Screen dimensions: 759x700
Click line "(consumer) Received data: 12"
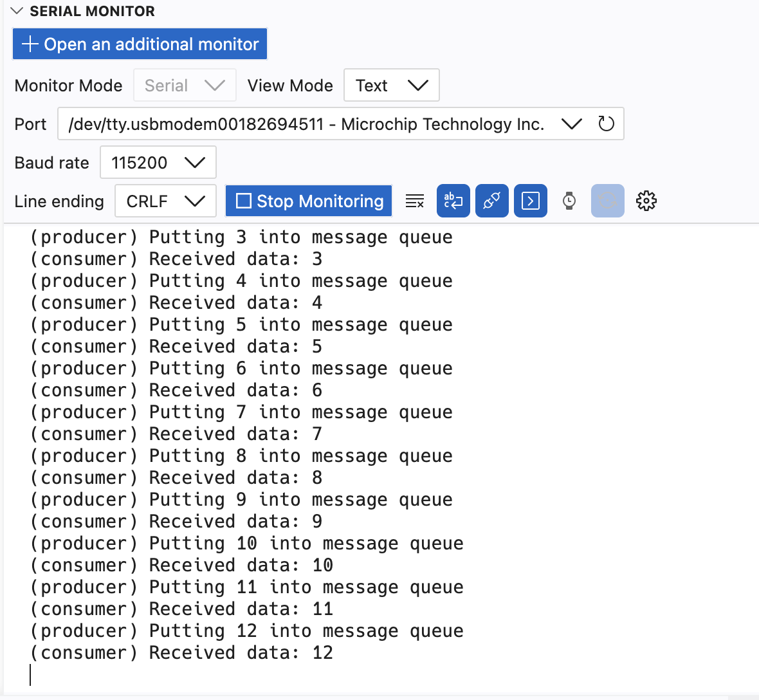(181, 653)
